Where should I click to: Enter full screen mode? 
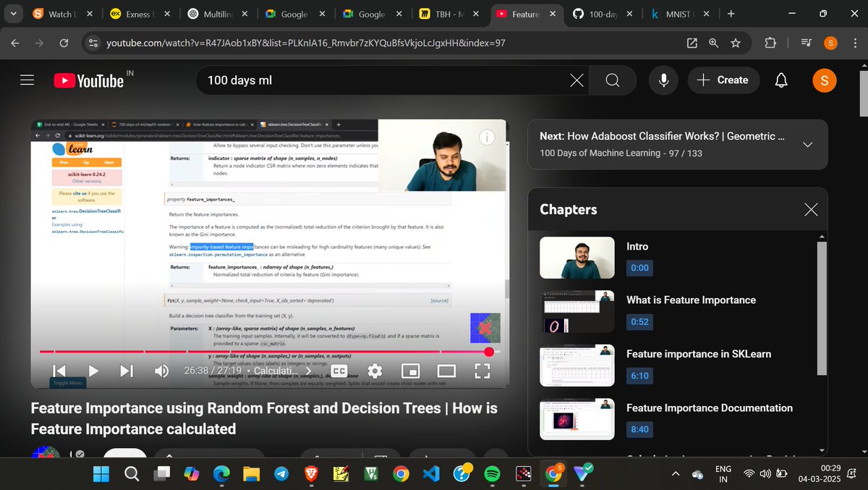482,371
